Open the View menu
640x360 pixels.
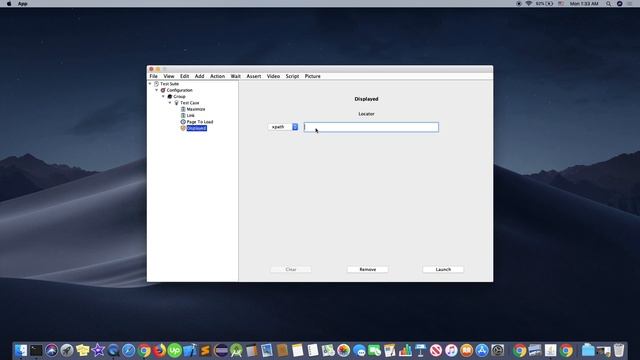coord(169,76)
